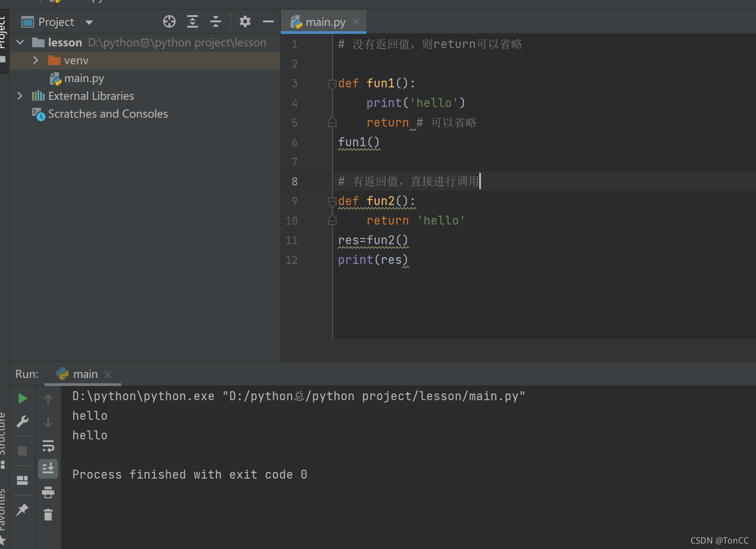Click the python.exe command line in console
This screenshot has height=549, width=756.
[x=299, y=396]
